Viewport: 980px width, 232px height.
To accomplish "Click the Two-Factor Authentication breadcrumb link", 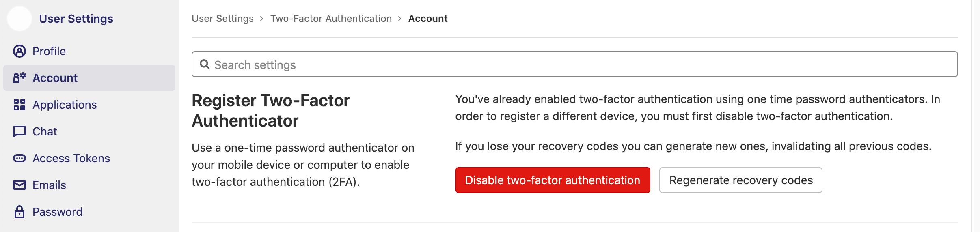I will (x=331, y=19).
